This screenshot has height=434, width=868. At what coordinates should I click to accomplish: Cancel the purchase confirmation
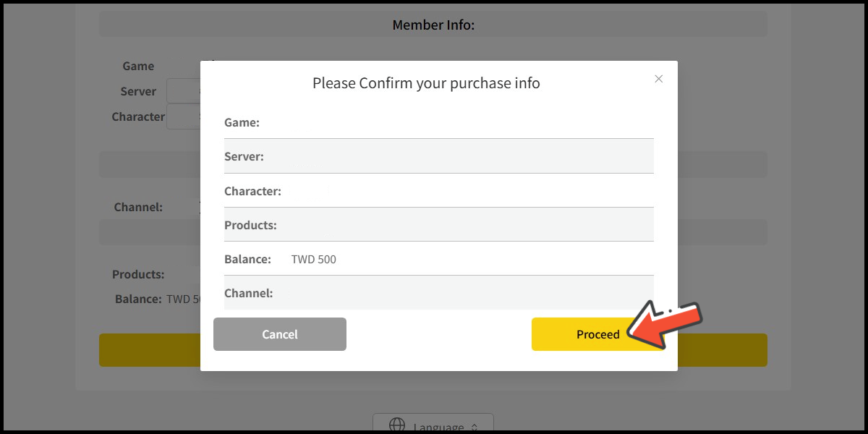[280, 334]
